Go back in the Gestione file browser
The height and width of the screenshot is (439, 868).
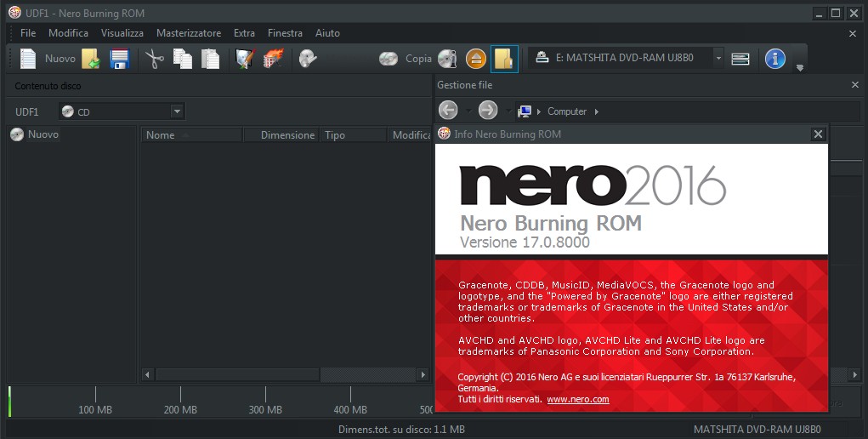click(448, 111)
